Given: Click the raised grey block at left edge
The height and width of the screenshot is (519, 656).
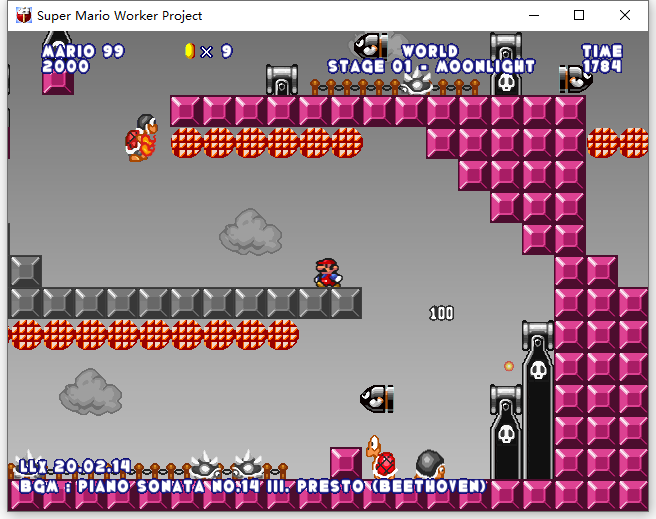Looking at the screenshot, I should click(26, 271).
